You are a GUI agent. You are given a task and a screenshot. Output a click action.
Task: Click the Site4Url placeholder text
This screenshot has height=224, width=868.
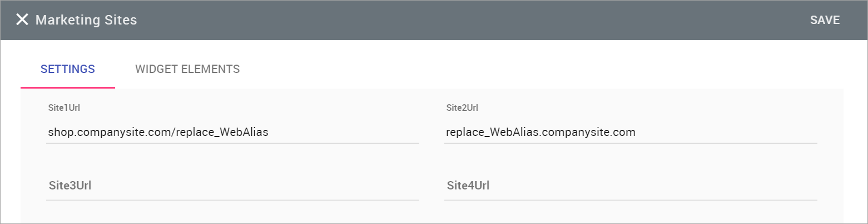468,186
